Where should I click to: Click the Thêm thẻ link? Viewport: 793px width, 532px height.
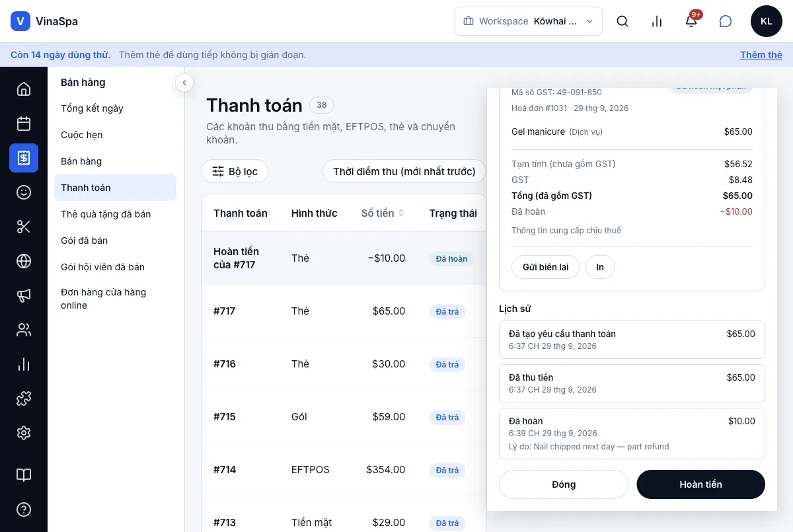click(x=761, y=55)
